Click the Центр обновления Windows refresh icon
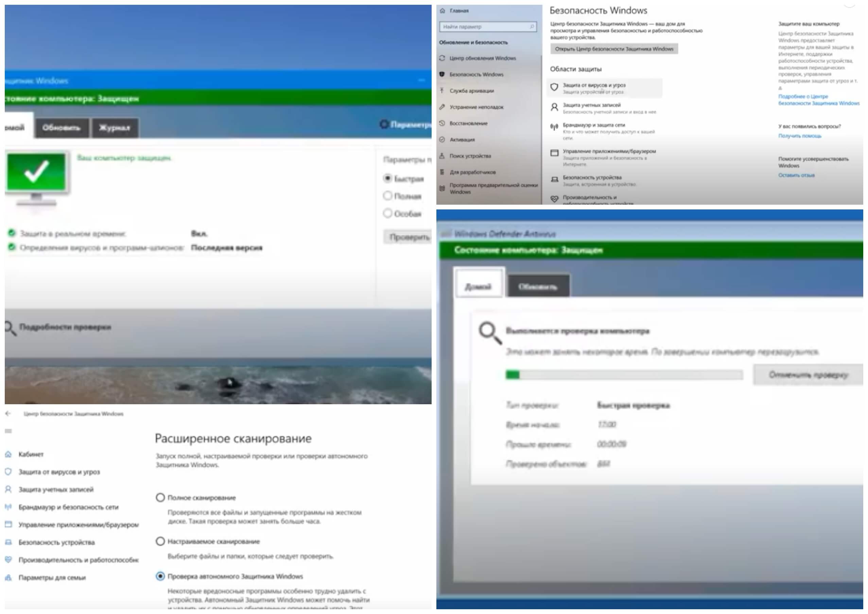 click(x=442, y=58)
